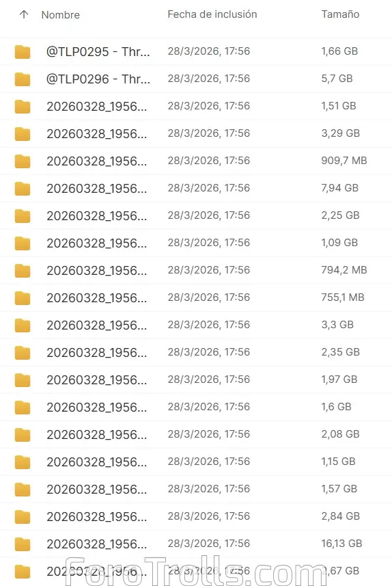392x586 pixels.
Task: Click folder icon for the 1,6 GB item
Action: pyautogui.click(x=23, y=408)
